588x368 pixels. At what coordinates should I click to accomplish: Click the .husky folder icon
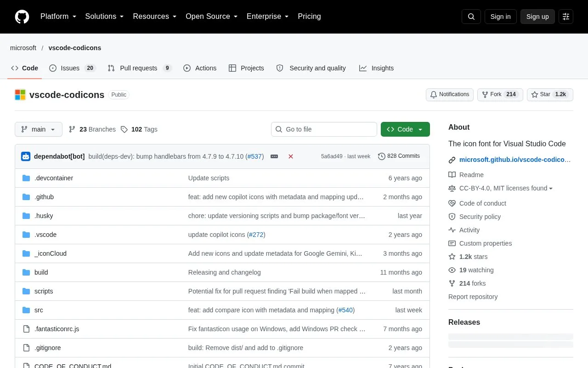26,216
